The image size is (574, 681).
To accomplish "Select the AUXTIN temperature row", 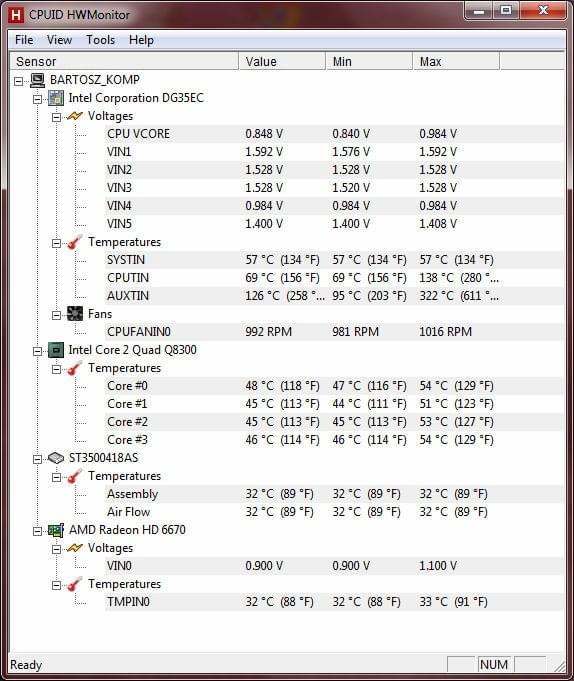I will (x=334, y=296).
